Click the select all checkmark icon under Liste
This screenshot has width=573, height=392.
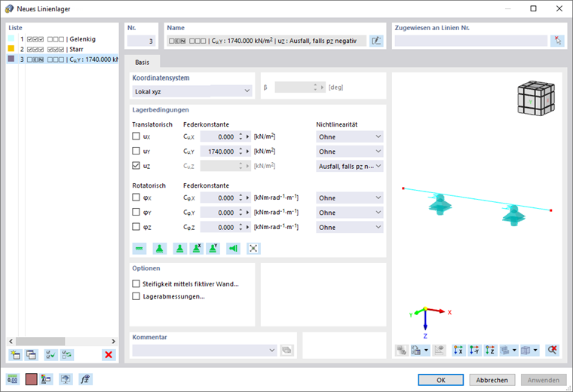click(x=51, y=355)
